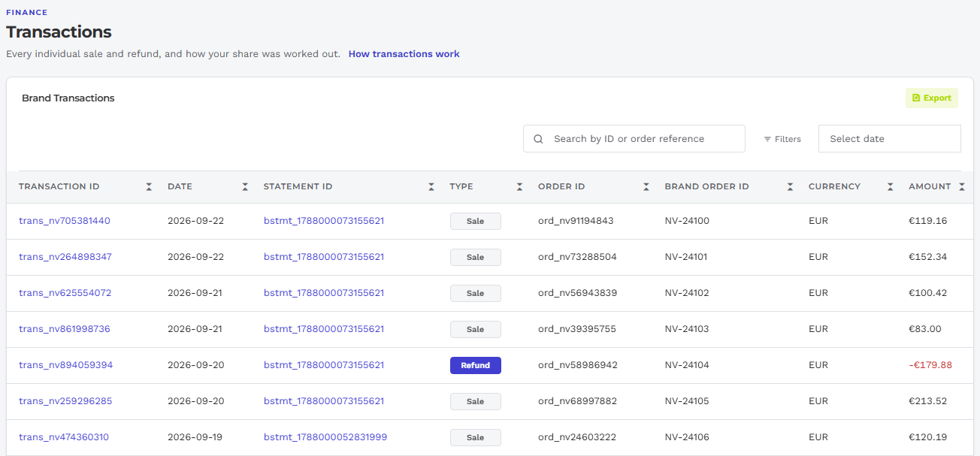Click Sale badge in NV-24102 row
The width and height of the screenshot is (980, 456).
click(x=476, y=293)
